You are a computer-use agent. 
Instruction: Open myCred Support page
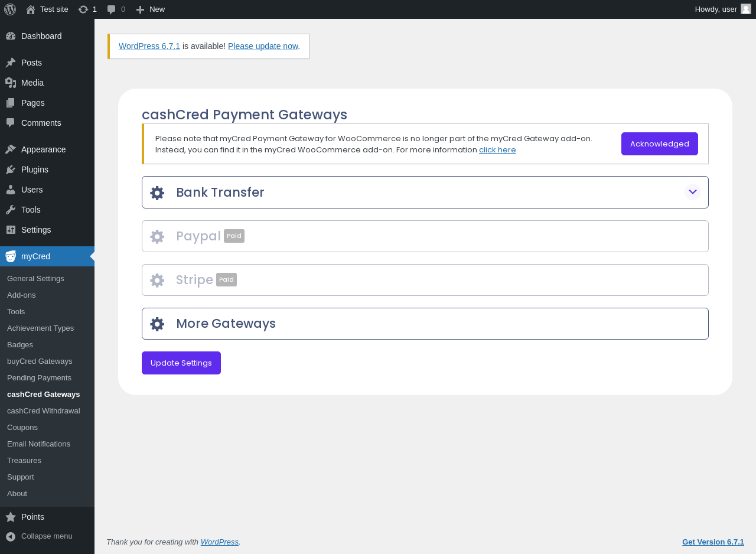pos(47,477)
